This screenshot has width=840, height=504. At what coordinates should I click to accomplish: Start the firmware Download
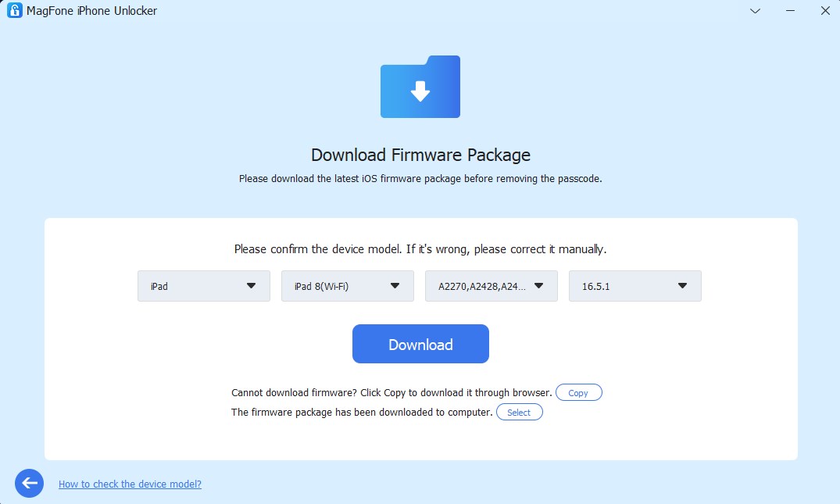click(x=420, y=344)
